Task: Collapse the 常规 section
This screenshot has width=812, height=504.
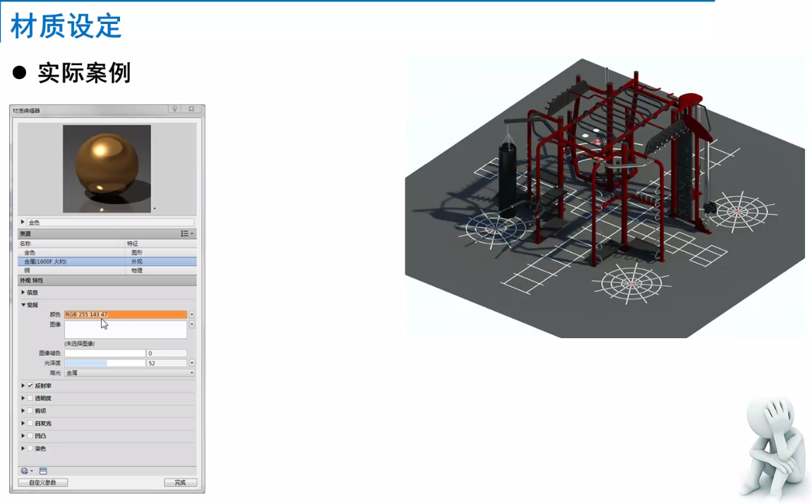Action: click(x=23, y=305)
